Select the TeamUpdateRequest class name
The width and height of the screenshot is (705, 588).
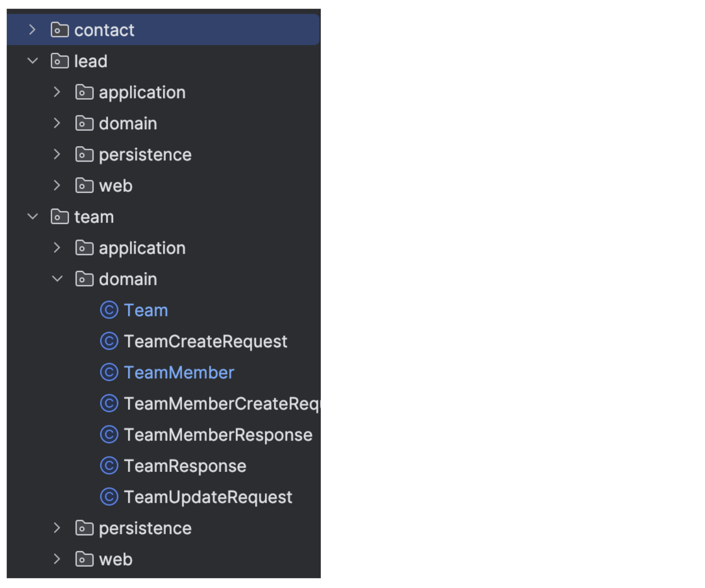208,497
